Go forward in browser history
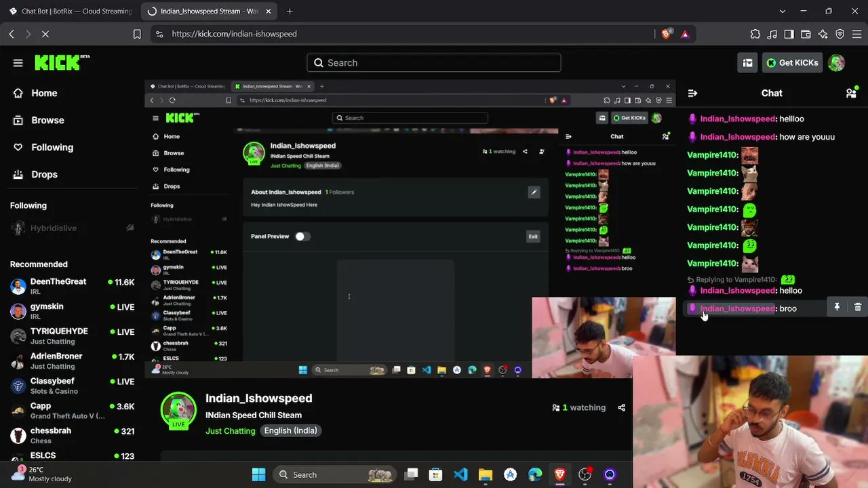This screenshot has width=868, height=488. pyautogui.click(x=28, y=34)
